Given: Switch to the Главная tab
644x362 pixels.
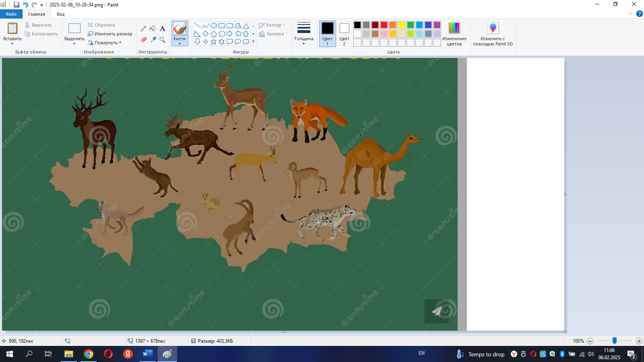Looking at the screenshot, I should click(37, 14).
